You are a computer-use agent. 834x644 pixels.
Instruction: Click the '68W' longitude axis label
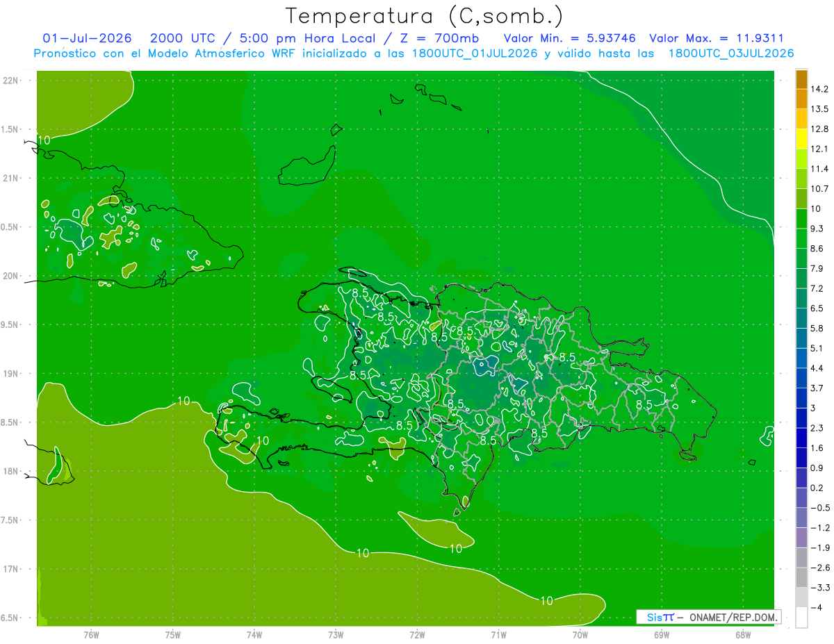[743, 634]
